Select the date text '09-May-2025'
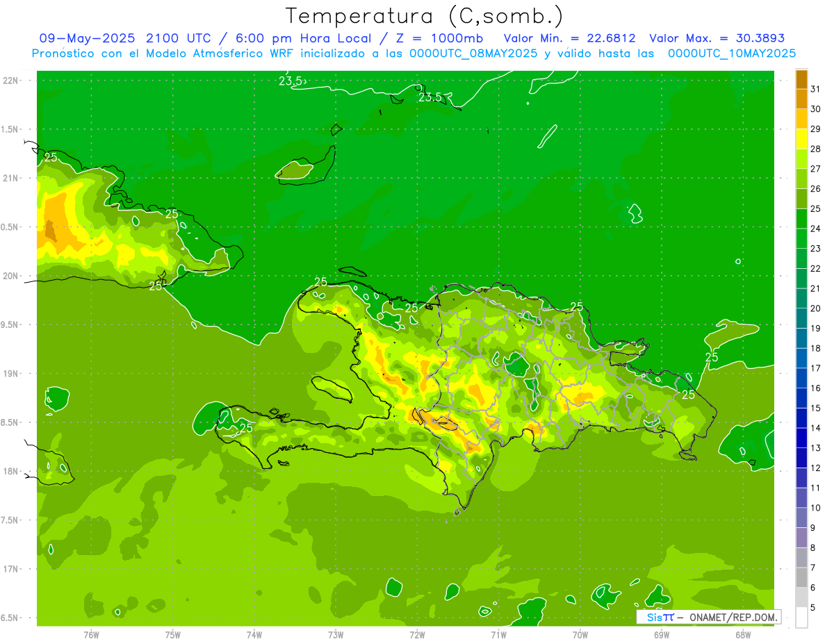Screen dimensions: 834x644 (x=88, y=38)
